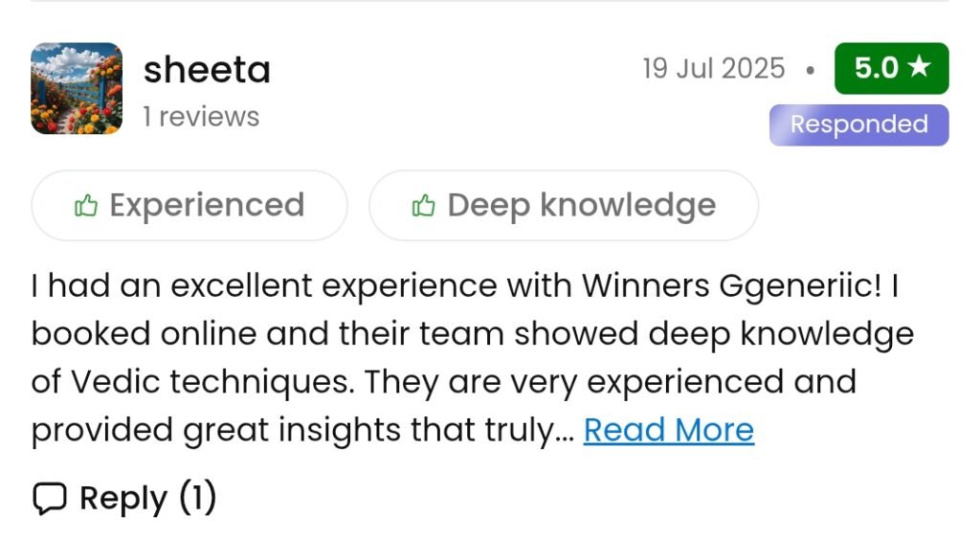Click the reply count (1)
Viewport: 980px width, 539px height.
click(196, 499)
